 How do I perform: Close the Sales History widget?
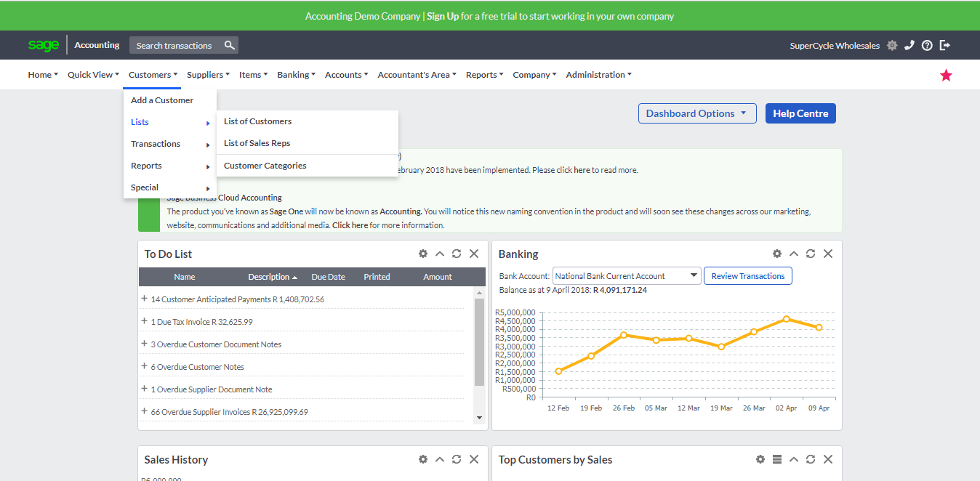(474, 459)
